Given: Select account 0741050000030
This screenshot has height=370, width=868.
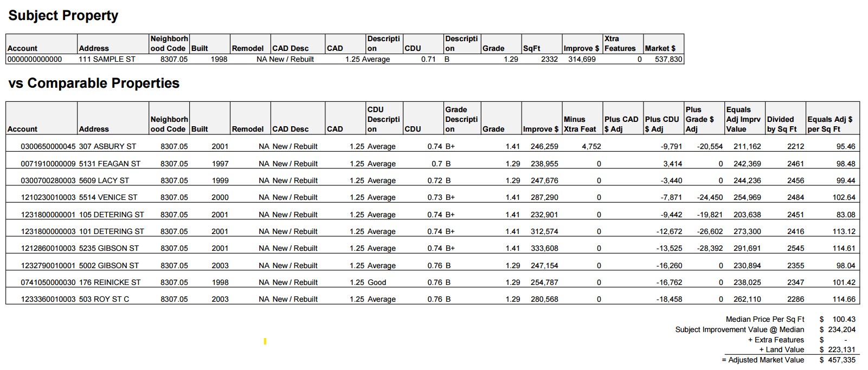Looking at the screenshot, I should click(x=48, y=282).
